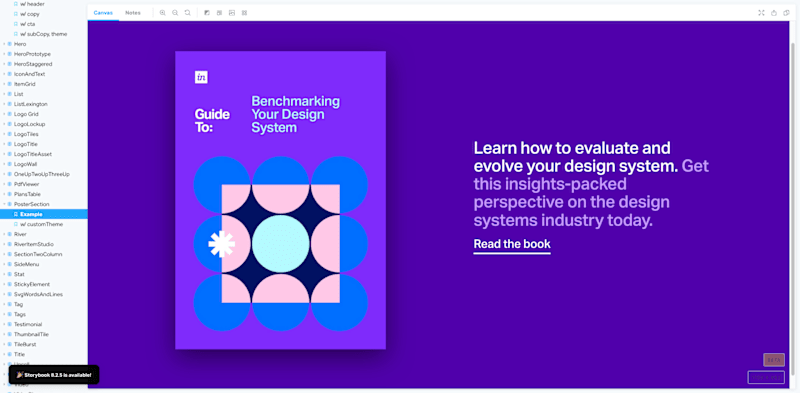
Task: Click the story bookmark icon beside w/ customTheme
Action: click(16, 224)
